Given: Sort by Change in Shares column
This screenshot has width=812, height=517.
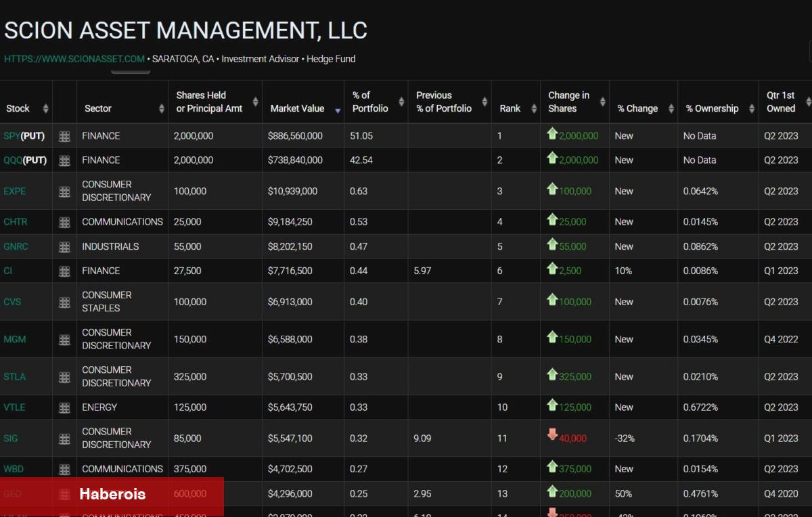Looking at the screenshot, I should (x=602, y=102).
